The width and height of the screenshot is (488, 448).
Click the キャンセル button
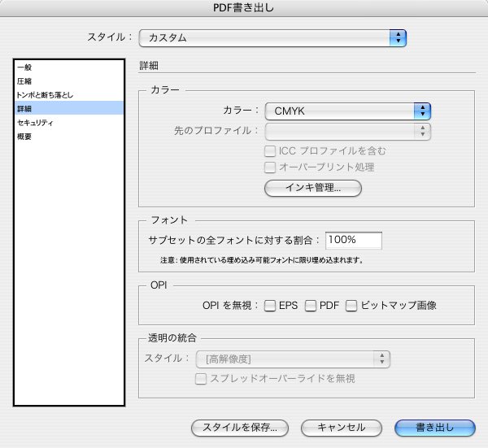click(x=342, y=428)
